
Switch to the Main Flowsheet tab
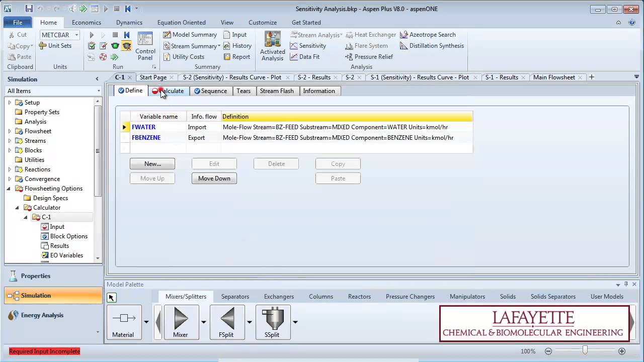[553, 77]
